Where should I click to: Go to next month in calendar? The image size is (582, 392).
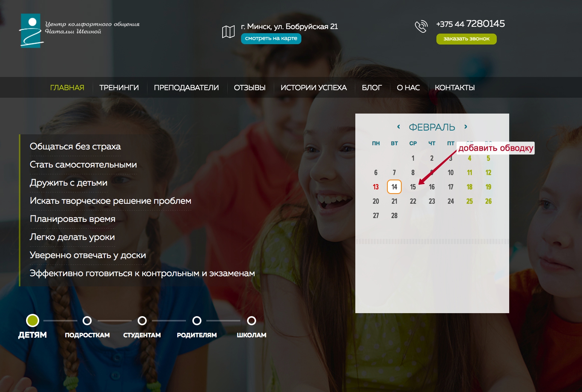tap(466, 127)
